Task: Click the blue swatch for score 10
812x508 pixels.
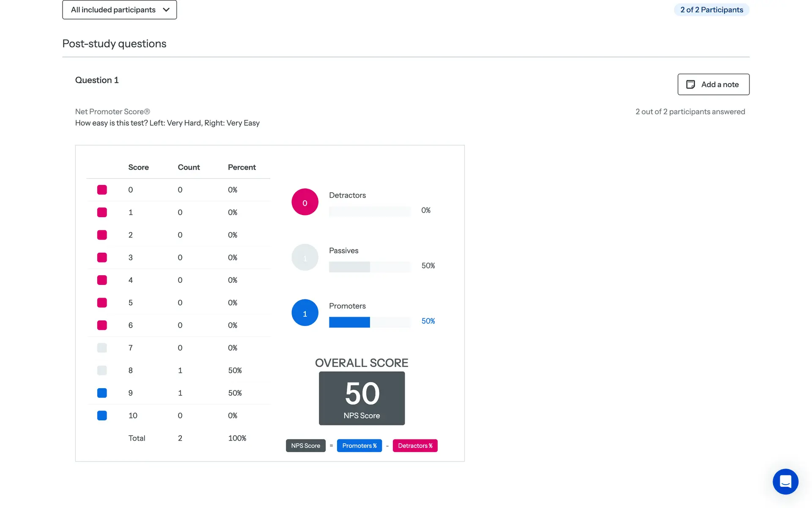Action: [x=102, y=416]
